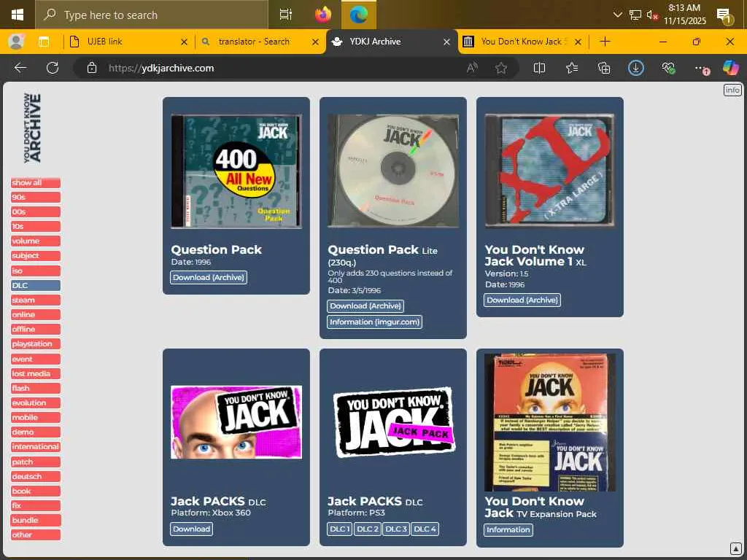Click the XL X-TRA LARGE cover thumbnail
This screenshot has width=747, height=560.
tap(550, 171)
